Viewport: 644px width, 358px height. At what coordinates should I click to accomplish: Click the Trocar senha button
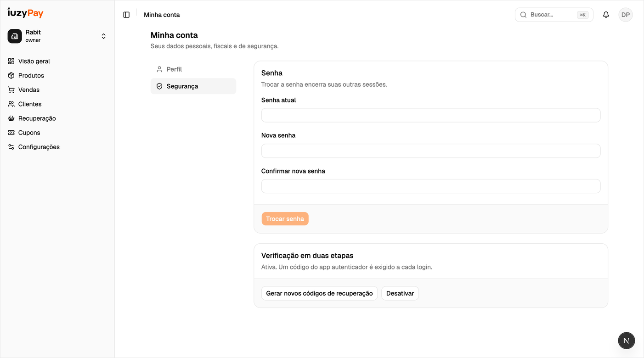pyautogui.click(x=285, y=219)
